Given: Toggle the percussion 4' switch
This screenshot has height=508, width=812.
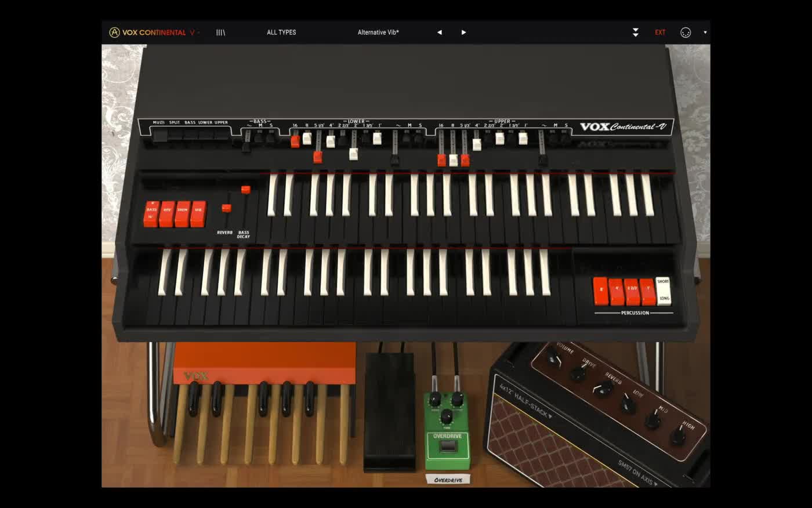Looking at the screenshot, I should click(617, 291).
